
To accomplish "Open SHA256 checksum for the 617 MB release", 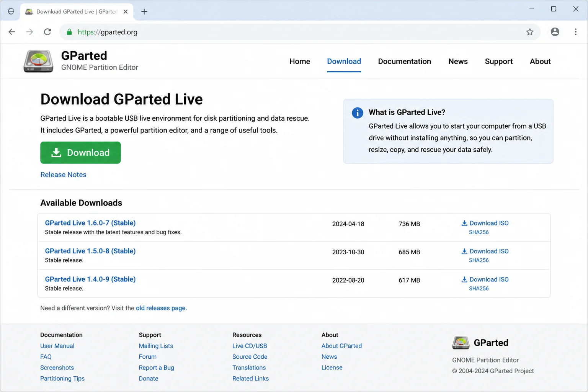I will [479, 289].
